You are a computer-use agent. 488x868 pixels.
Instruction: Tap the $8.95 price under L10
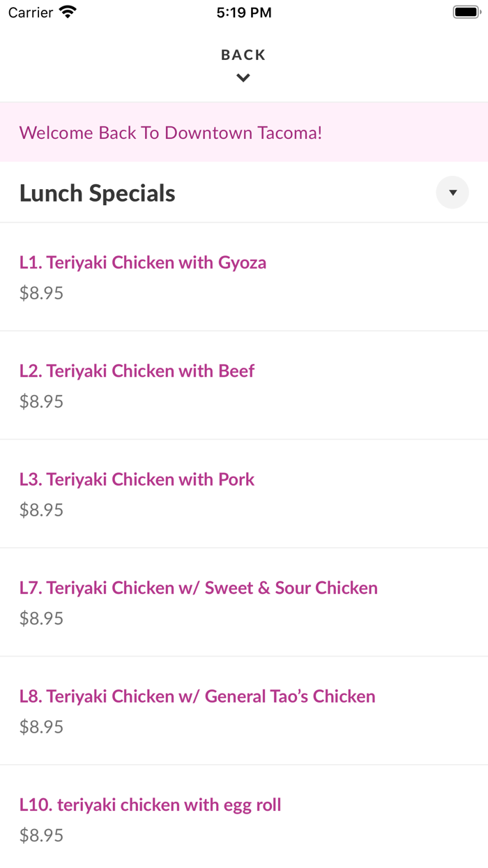(41, 835)
